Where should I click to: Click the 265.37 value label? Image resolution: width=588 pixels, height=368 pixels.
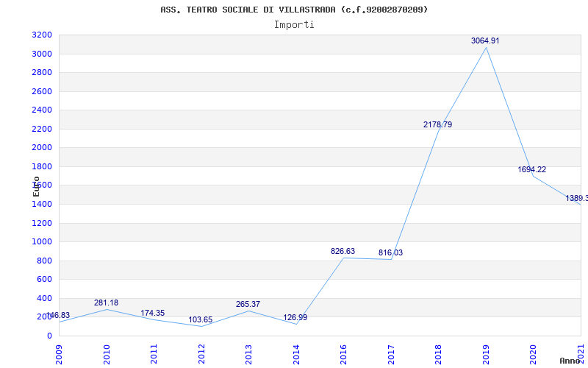tap(248, 304)
